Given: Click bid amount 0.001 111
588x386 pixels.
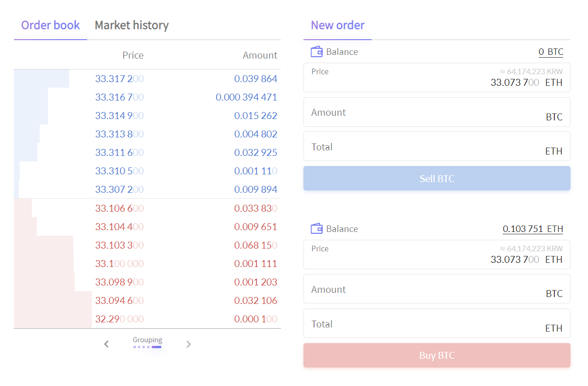Looking at the screenshot, I should tap(256, 264).
